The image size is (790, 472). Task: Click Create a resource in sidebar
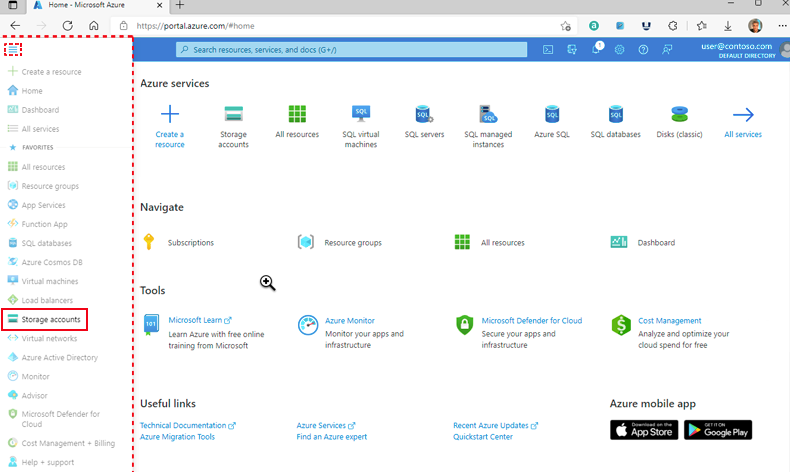click(x=45, y=72)
